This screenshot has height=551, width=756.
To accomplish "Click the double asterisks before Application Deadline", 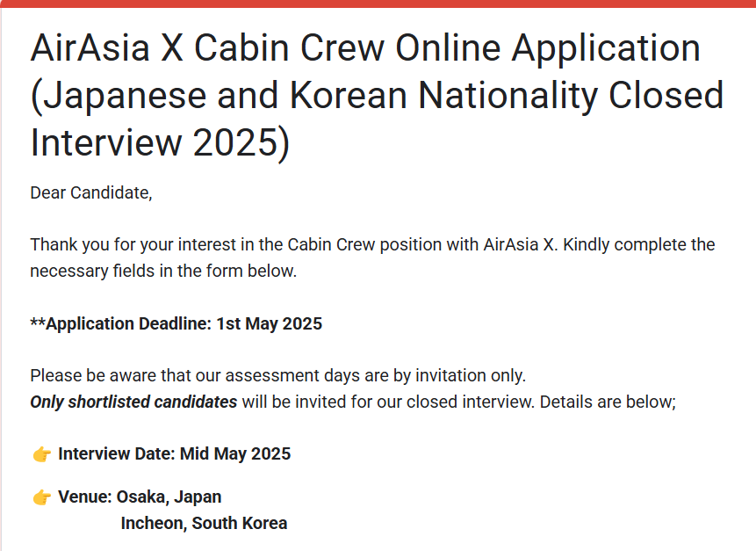I will 38,323.
